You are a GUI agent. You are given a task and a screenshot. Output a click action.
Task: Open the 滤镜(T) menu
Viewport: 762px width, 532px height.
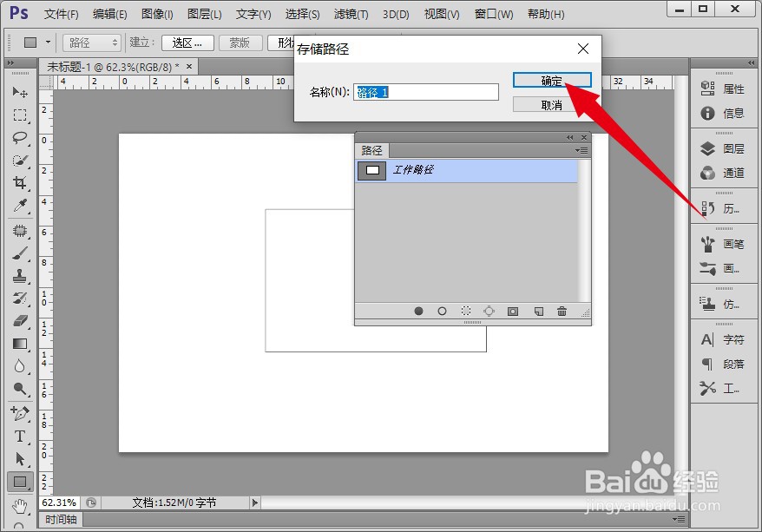(x=351, y=14)
